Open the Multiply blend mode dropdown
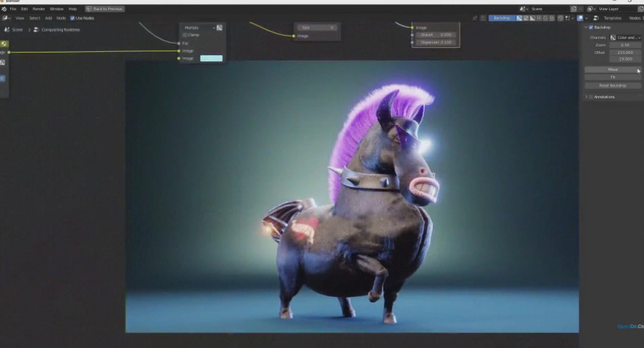This screenshot has height=348, width=644. [x=198, y=28]
